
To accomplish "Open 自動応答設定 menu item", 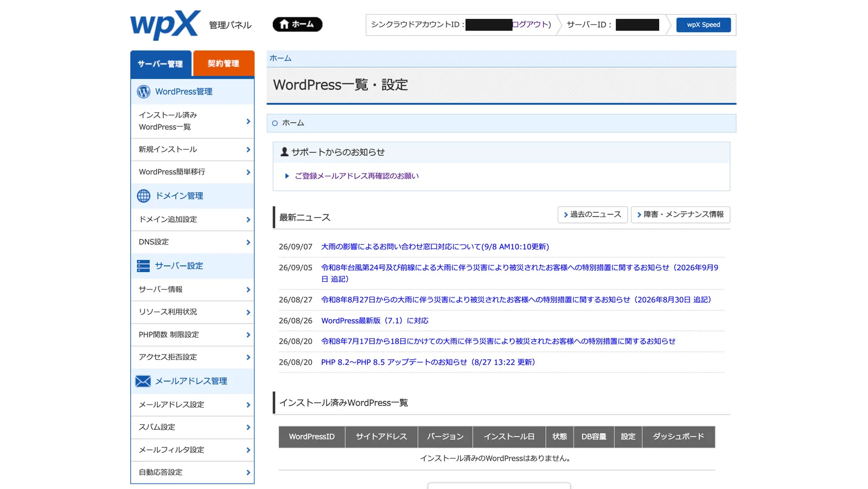I will coord(193,472).
